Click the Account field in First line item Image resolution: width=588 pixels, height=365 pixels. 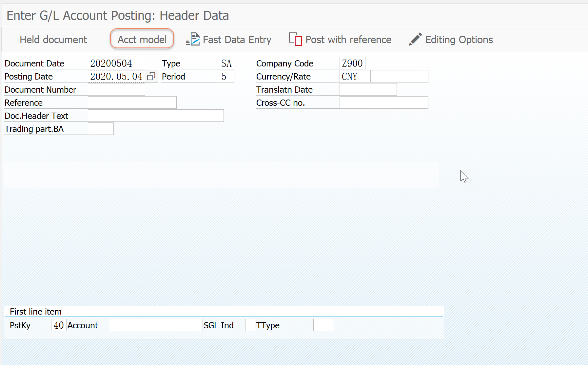point(155,325)
